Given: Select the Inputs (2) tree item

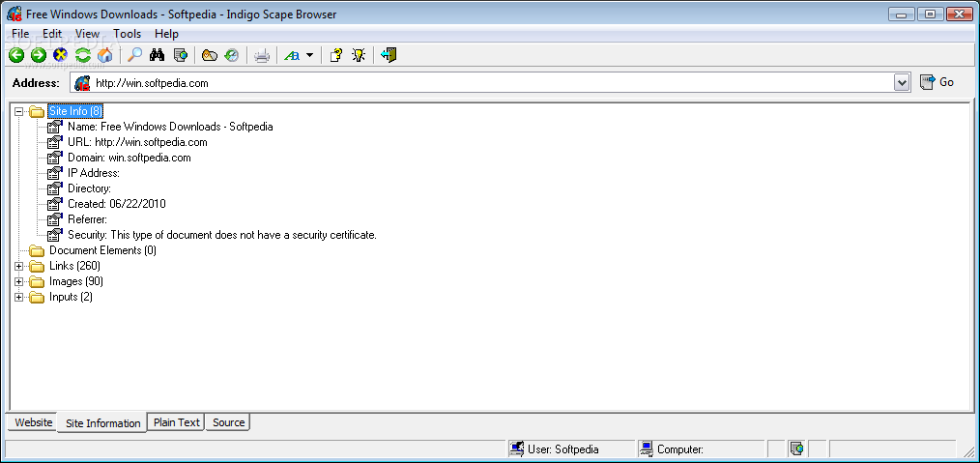Looking at the screenshot, I should tap(71, 298).
